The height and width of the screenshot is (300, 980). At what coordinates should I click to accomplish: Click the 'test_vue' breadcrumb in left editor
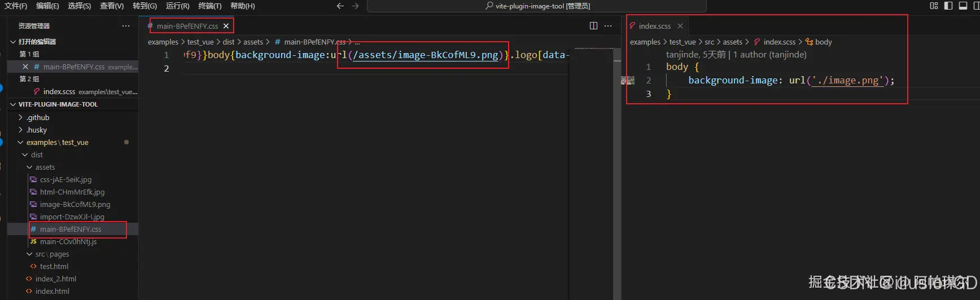click(x=200, y=42)
